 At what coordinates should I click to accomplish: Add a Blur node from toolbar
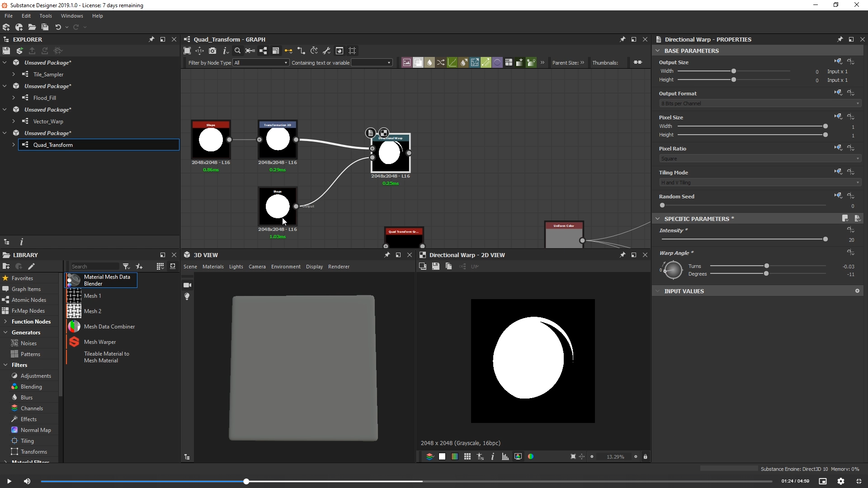click(x=429, y=62)
